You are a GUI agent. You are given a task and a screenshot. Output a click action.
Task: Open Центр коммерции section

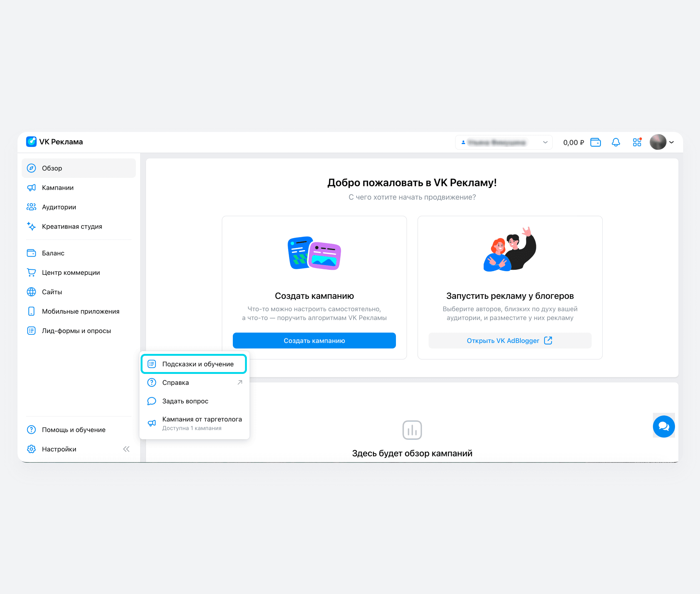79,272
